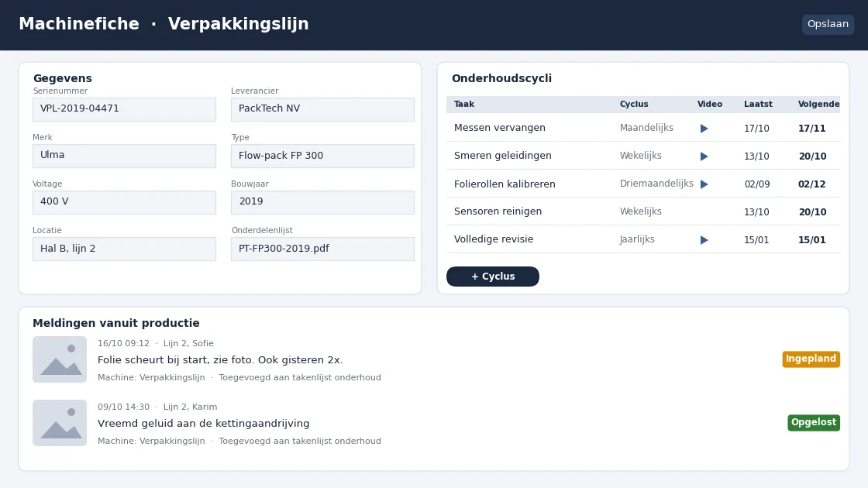Click the Jaarlijks cycle value

pyautogui.click(x=637, y=239)
